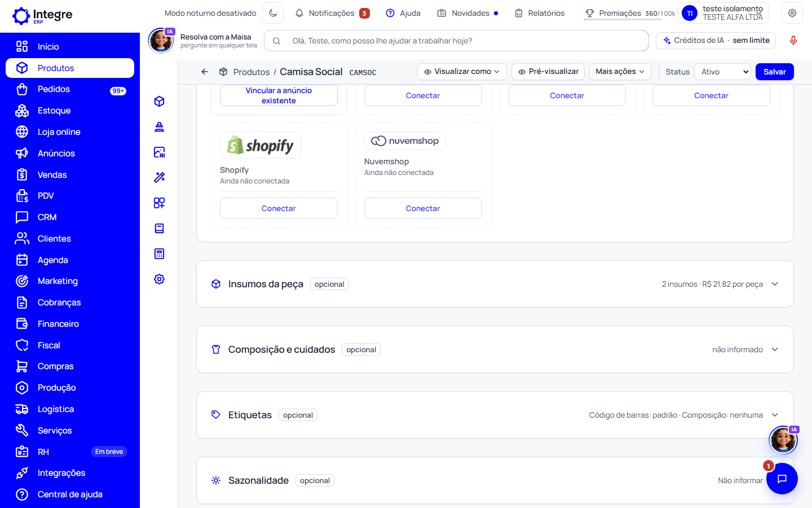Open Vendas receipt icon

pos(22,175)
